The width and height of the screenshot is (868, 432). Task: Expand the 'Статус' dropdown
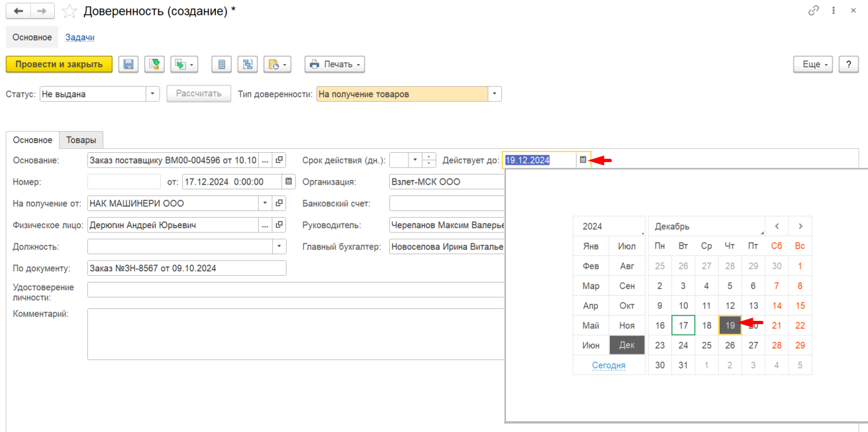pos(153,94)
